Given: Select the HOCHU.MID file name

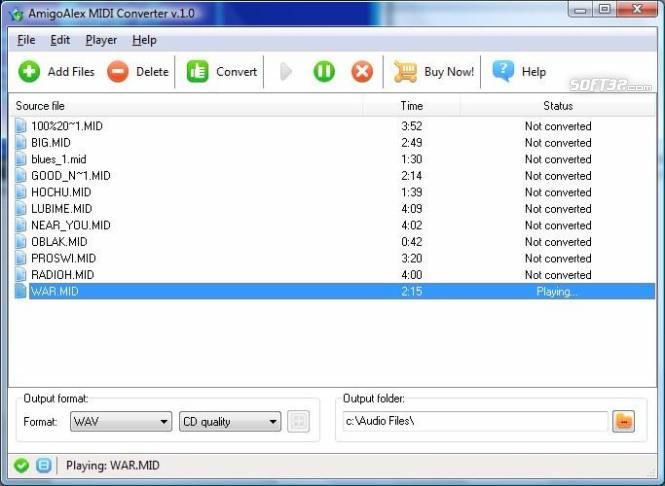Looking at the screenshot, I should (x=61, y=192).
